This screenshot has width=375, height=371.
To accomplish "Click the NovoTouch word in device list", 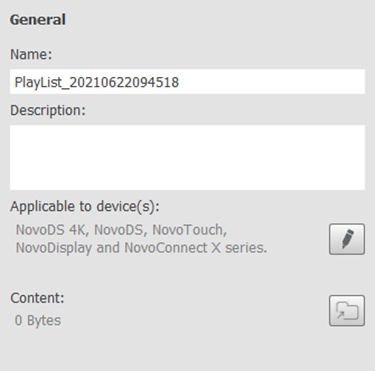I will coord(189,230).
